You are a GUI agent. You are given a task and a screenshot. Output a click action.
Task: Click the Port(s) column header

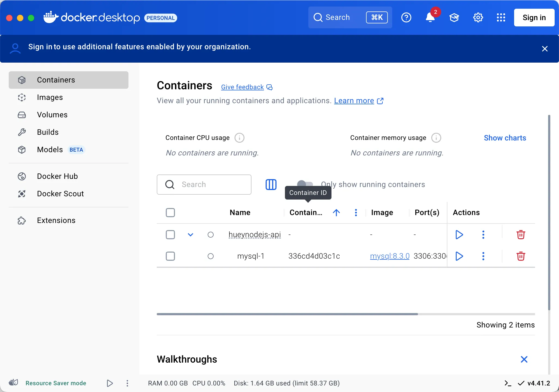coord(427,213)
